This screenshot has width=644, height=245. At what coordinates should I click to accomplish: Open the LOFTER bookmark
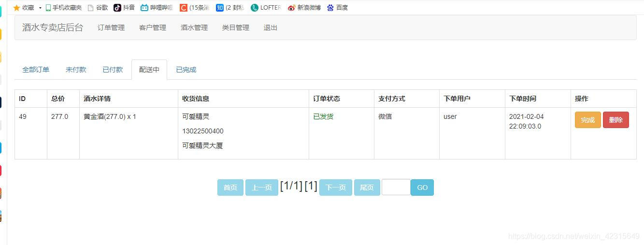[x=266, y=8]
